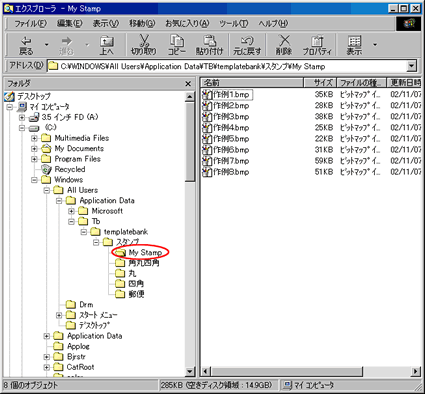Select the スタンプ folder in tree
The width and height of the screenshot is (425, 394).
coord(127,242)
